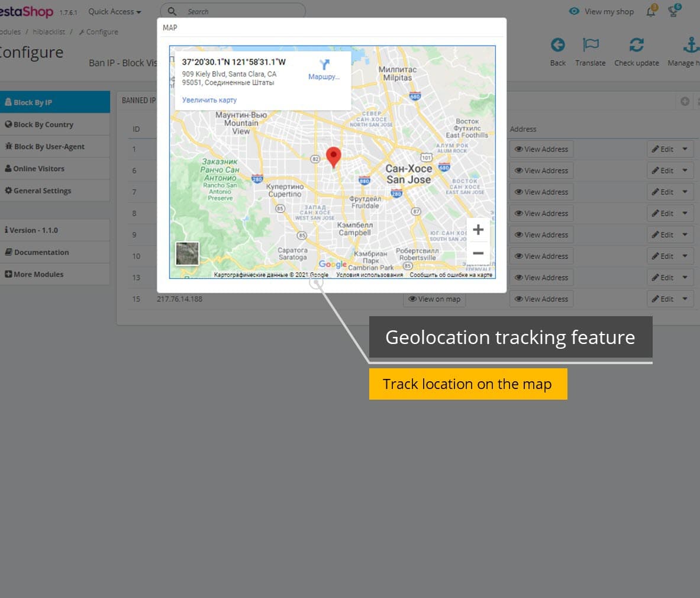The image size is (700, 598).
Task: Open the Online Visitors tab
Action: (55, 169)
